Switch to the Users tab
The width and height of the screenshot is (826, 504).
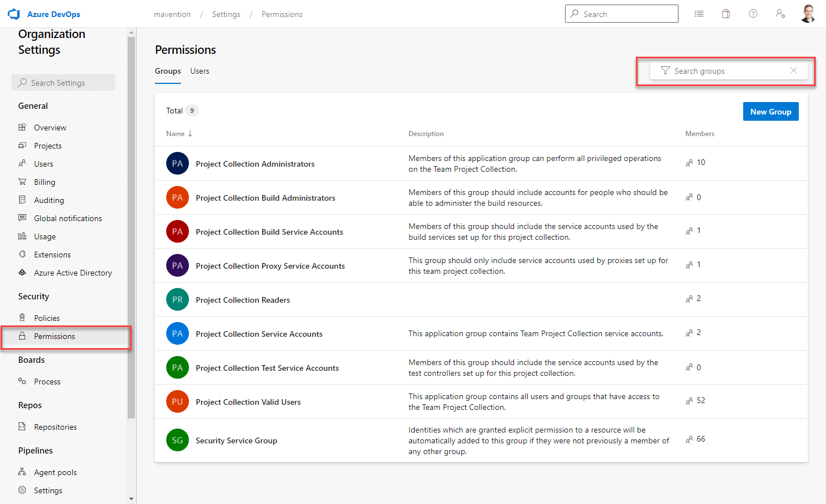click(x=200, y=71)
